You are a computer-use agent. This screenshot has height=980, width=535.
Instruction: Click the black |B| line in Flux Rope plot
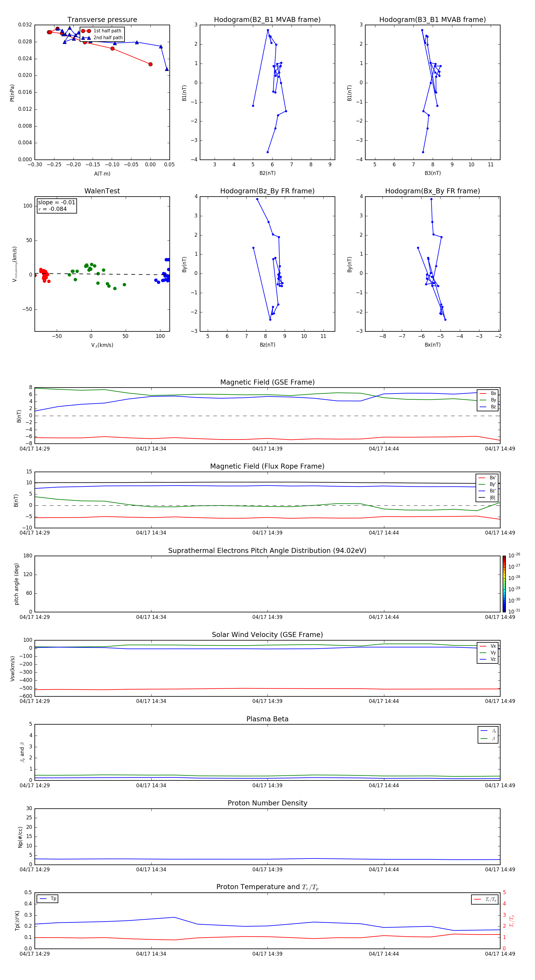[267, 482]
